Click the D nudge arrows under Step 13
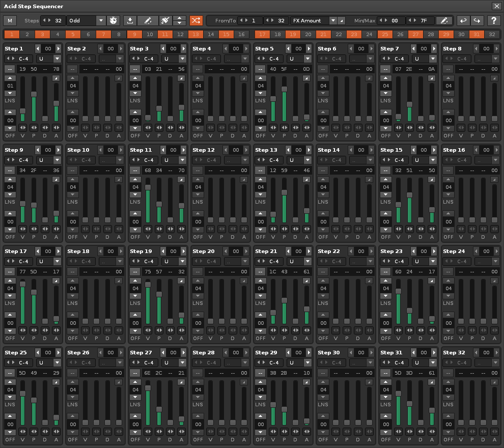504x448 pixels. 295,229
